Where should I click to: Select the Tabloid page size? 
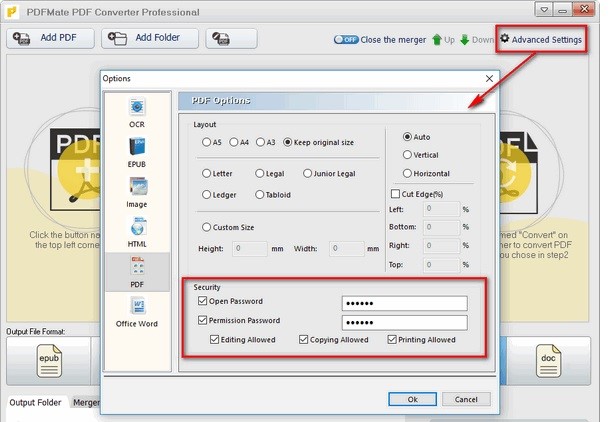click(260, 194)
